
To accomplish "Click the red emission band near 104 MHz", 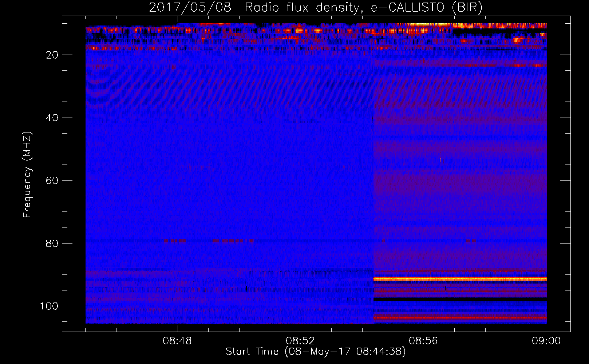I will click(460, 317).
